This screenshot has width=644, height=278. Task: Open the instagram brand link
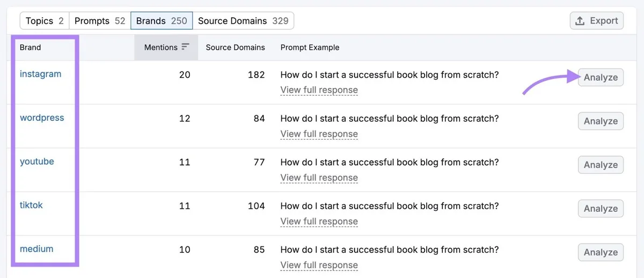coord(40,74)
